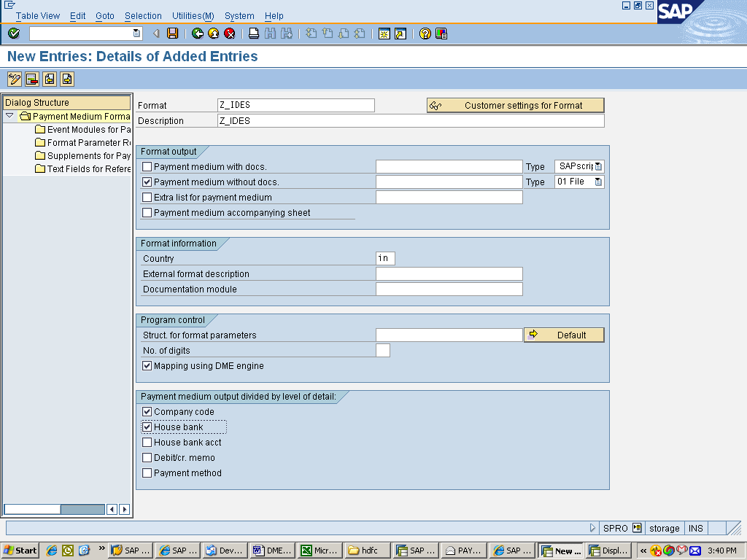The image size is (747, 560).
Task: Check Payment medium accompanying sheet
Action: (x=147, y=212)
